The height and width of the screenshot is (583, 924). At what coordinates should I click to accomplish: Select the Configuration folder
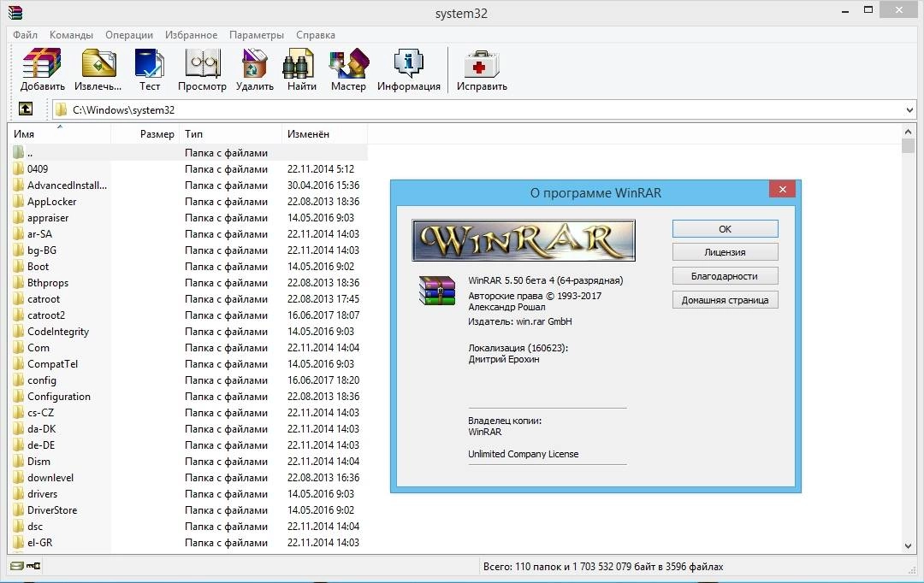point(59,397)
